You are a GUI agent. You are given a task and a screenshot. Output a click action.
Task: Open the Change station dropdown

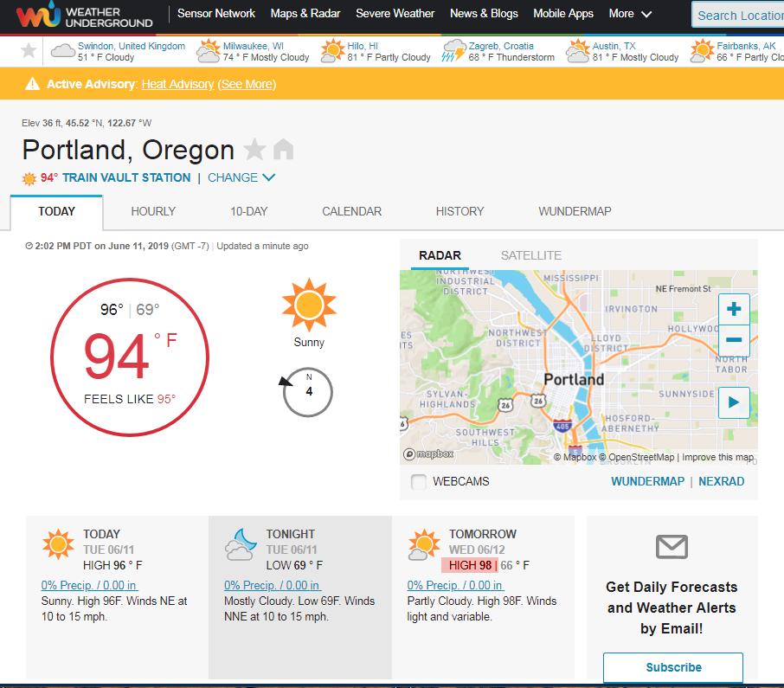241,177
